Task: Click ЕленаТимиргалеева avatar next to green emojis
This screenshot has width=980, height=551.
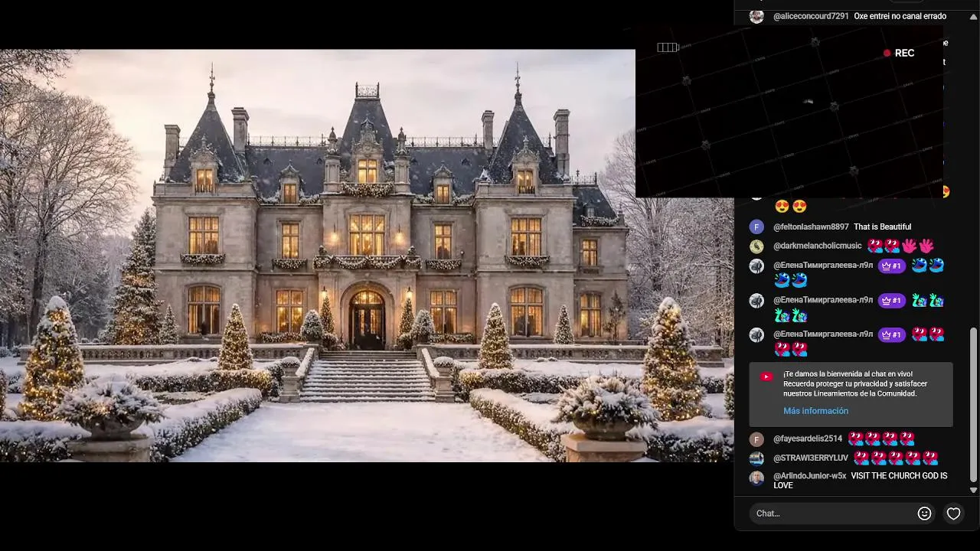Action: 756,301
